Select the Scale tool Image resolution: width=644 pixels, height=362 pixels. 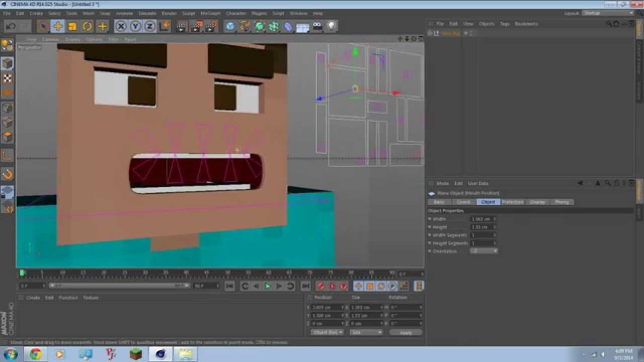point(72,27)
